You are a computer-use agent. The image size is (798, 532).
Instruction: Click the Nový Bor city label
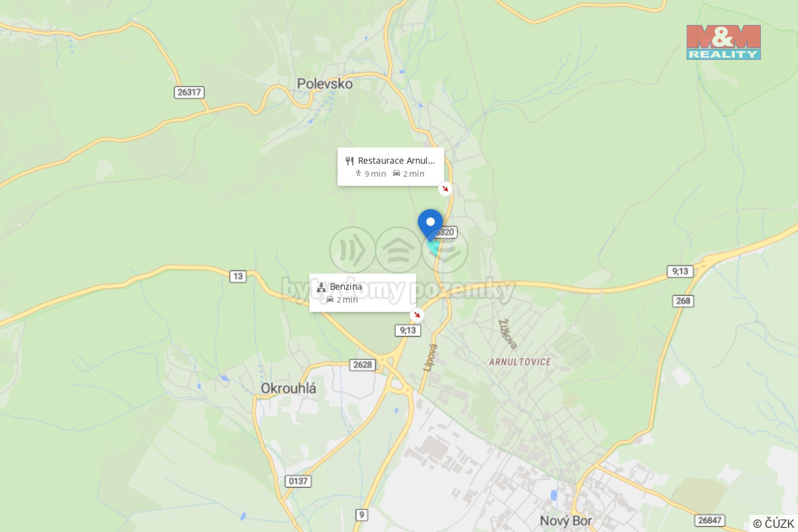tap(566, 521)
